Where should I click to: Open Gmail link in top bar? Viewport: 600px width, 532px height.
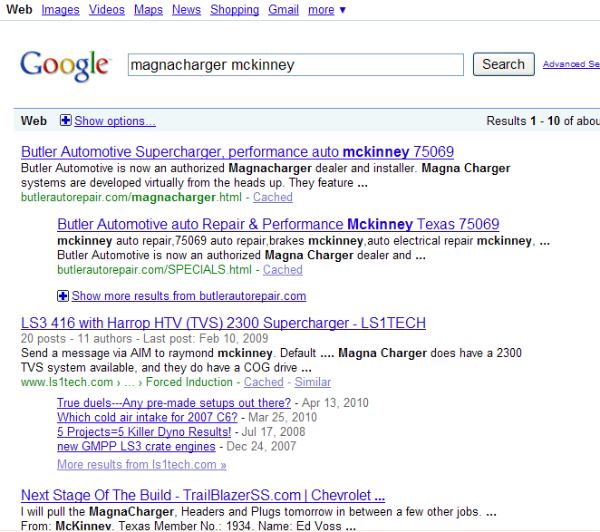(x=283, y=10)
